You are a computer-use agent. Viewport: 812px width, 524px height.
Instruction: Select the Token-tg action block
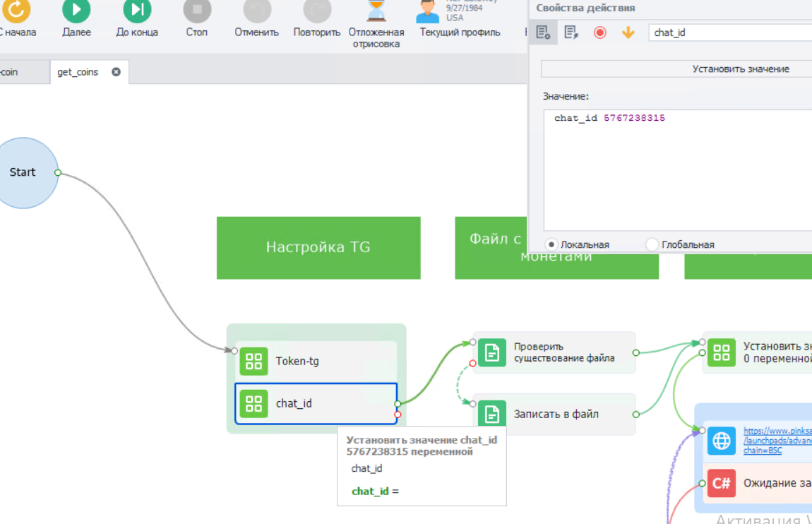[x=316, y=361]
